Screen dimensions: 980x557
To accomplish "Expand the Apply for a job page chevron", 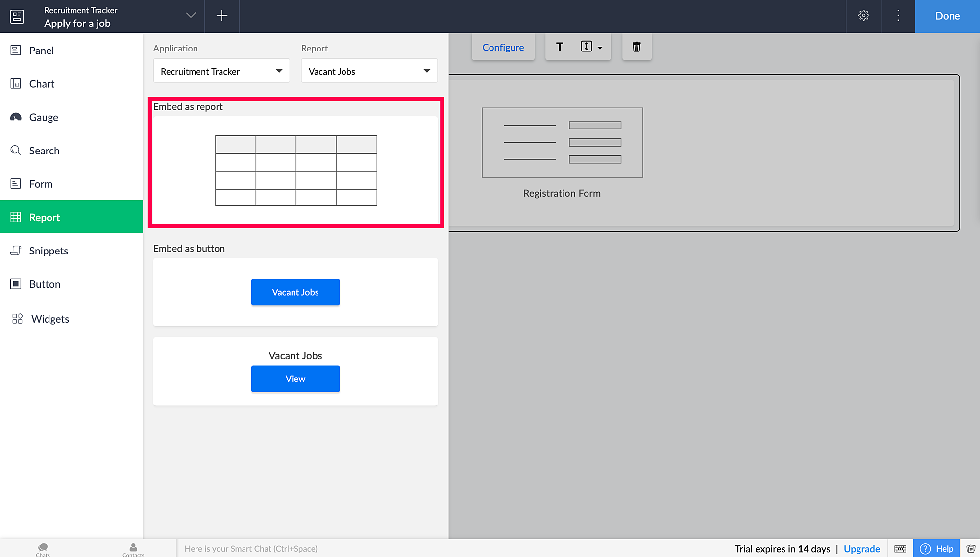I will [191, 16].
